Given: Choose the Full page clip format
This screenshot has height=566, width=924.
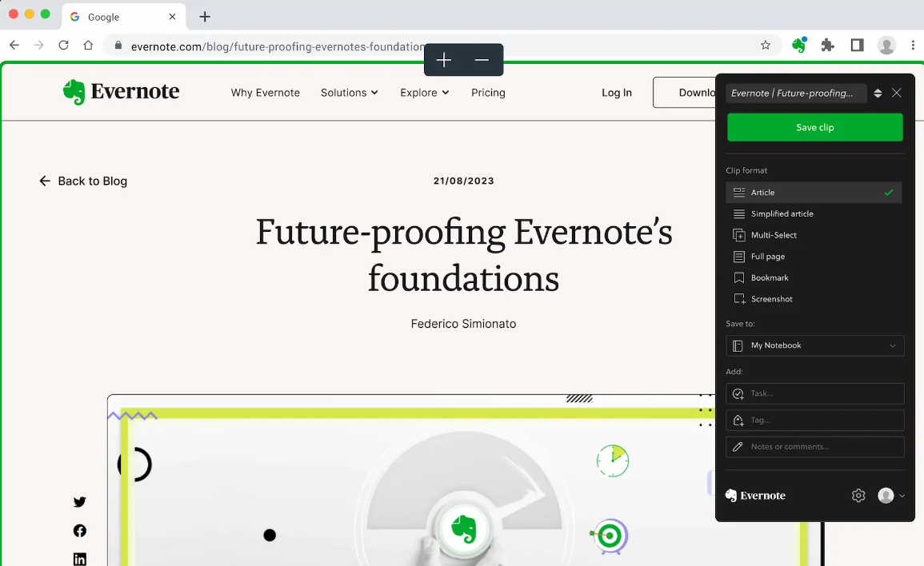Looking at the screenshot, I should coord(769,256).
